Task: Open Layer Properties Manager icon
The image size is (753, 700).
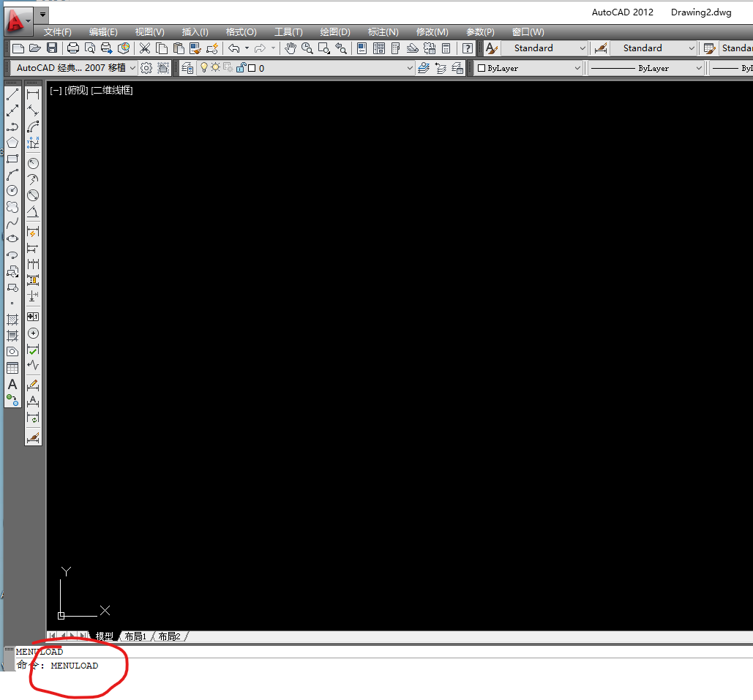Action: click(187, 68)
